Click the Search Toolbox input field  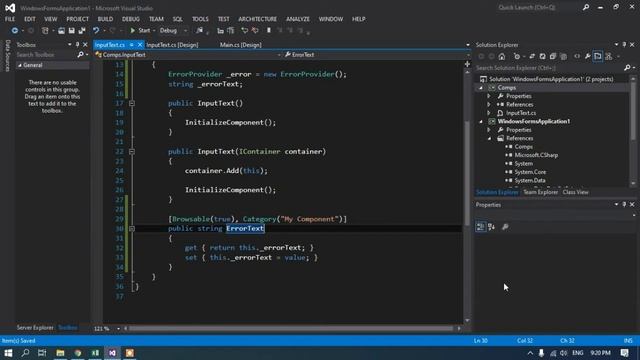pos(46,55)
